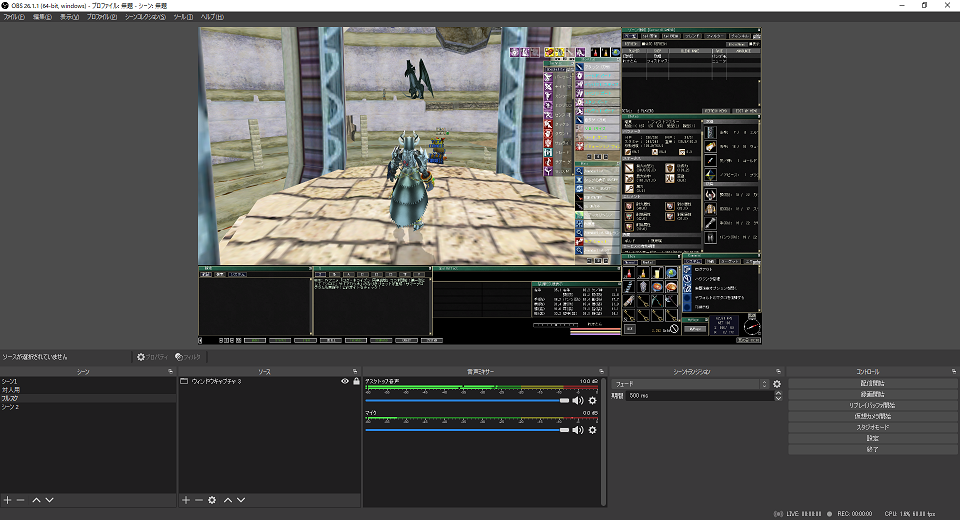Undock the ソース panel with its float icon
Screen dimensions: 960x520
click(355, 372)
